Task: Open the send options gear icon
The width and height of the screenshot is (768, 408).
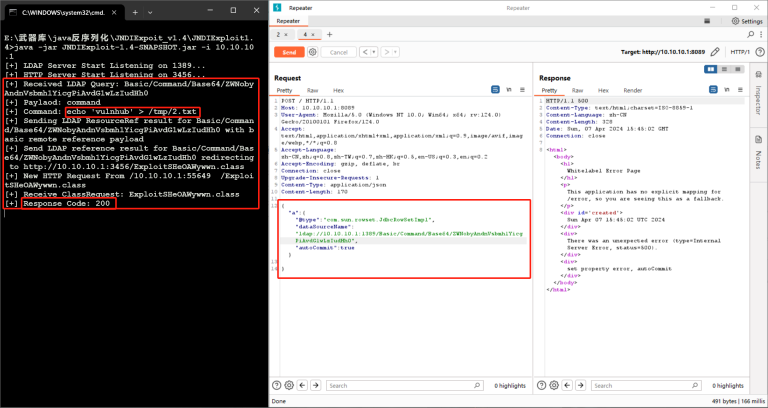Action: tap(312, 52)
